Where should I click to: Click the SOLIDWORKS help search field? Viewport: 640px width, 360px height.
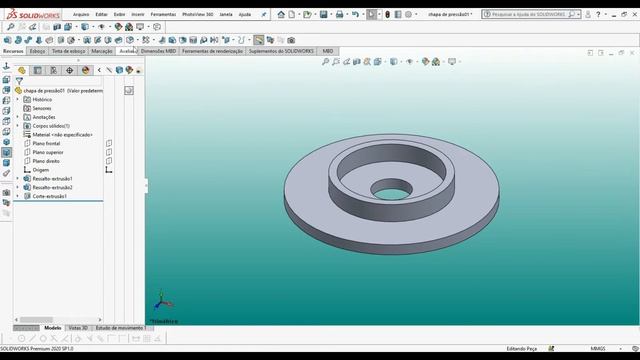tap(531, 14)
